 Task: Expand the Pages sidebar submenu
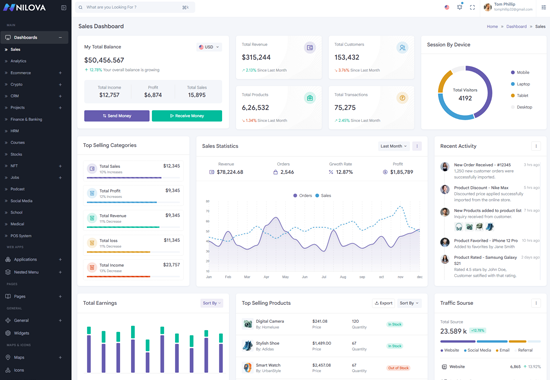(60, 296)
